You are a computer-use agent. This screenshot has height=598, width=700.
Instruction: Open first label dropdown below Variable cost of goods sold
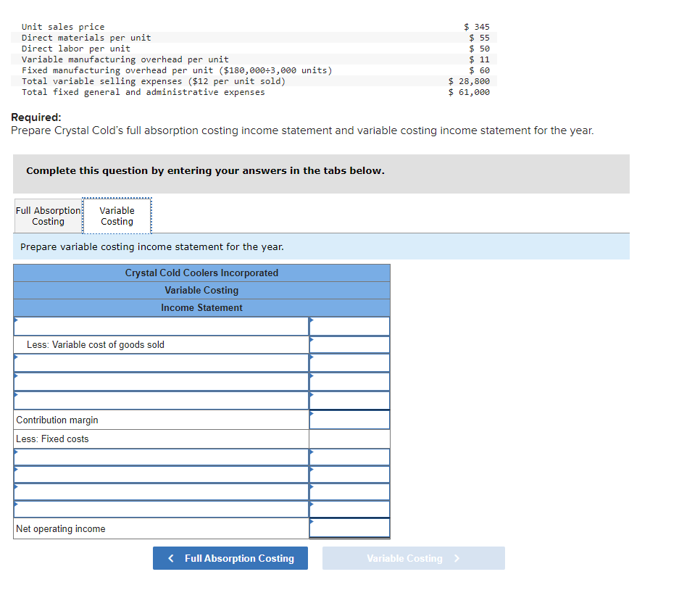(161, 363)
